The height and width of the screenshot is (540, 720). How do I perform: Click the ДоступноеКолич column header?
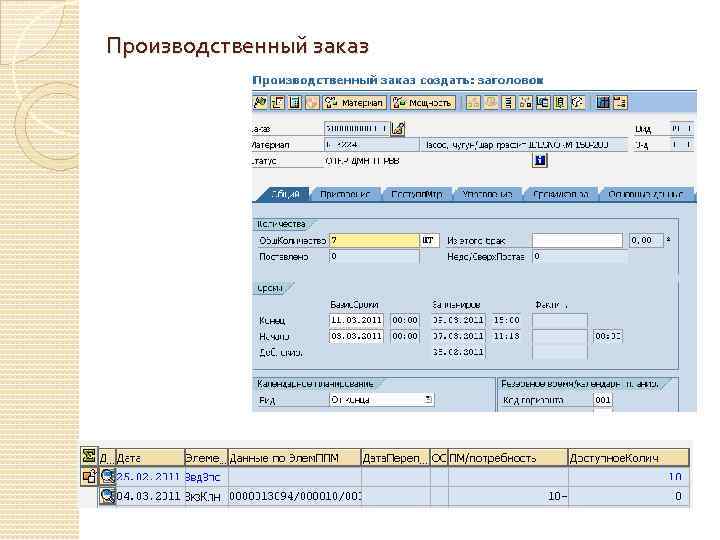(629, 458)
